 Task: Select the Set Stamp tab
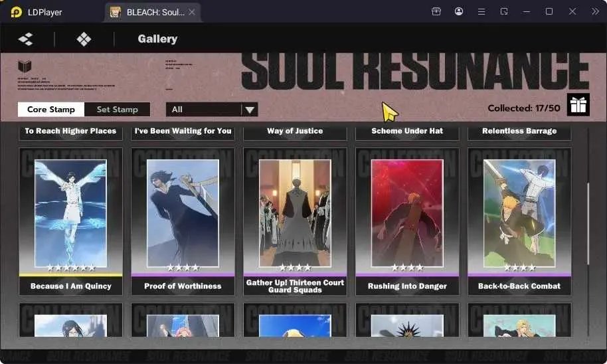118,110
